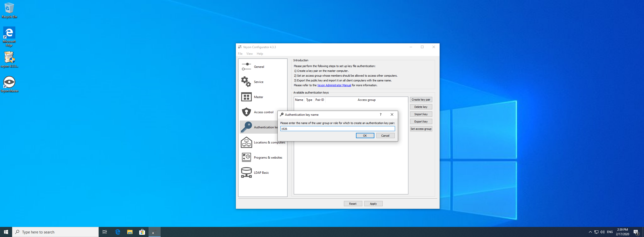
Task: Click the Create key pair button
Action: pyautogui.click(x=421, y=100)
